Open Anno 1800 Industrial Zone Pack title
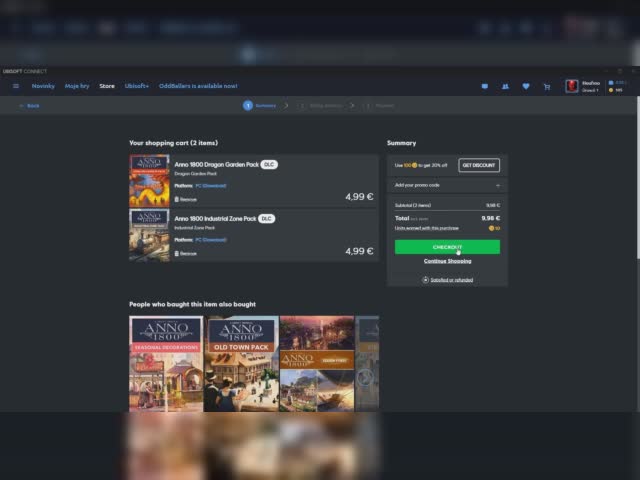This screenshot has width=640, height=480. tap(215, 219)
